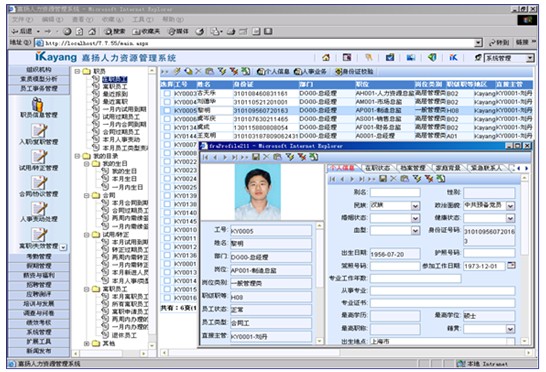Click the IE refresh icon in the browser toolbar
This screenshot has width=546, height=372.
(x=79, y=32)
